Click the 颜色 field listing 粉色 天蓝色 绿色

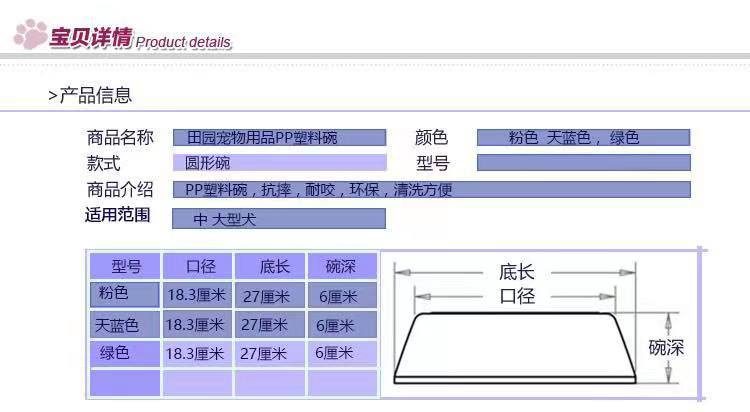point(584,137)
